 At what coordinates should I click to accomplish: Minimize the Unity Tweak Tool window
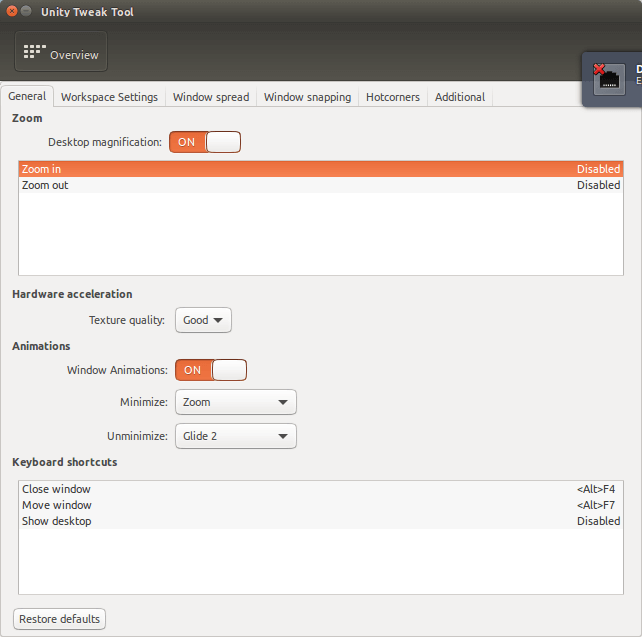26,11
